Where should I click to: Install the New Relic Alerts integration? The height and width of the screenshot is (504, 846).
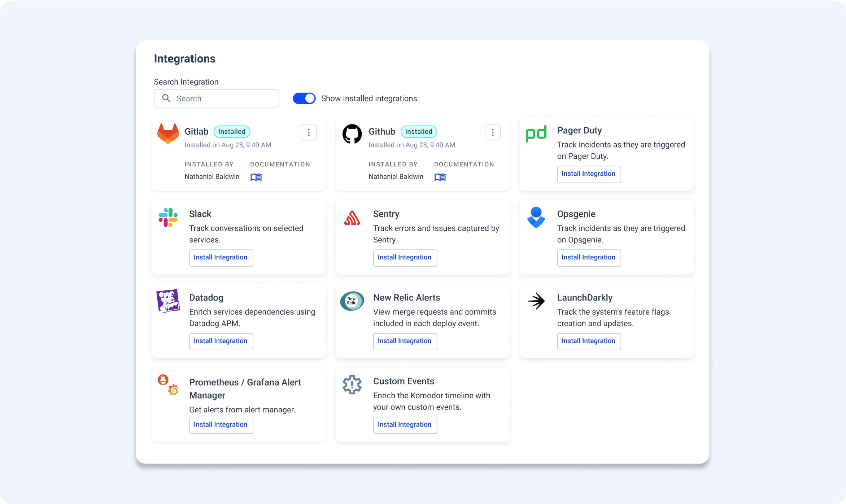pos(405,341)
